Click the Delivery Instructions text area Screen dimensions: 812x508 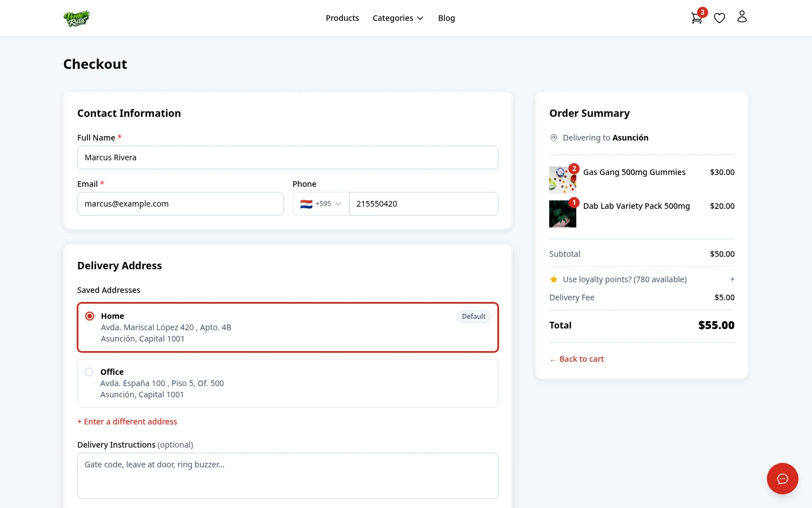click(288, 475)
